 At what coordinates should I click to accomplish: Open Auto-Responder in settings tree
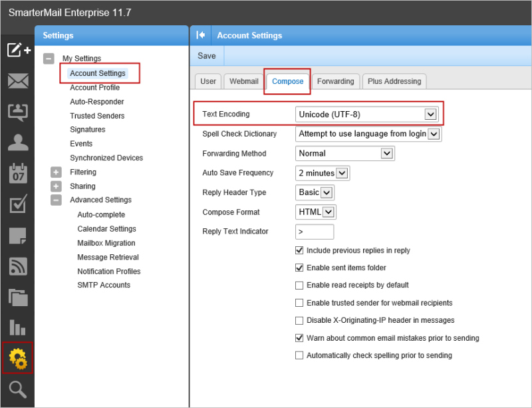coord(97,102)
